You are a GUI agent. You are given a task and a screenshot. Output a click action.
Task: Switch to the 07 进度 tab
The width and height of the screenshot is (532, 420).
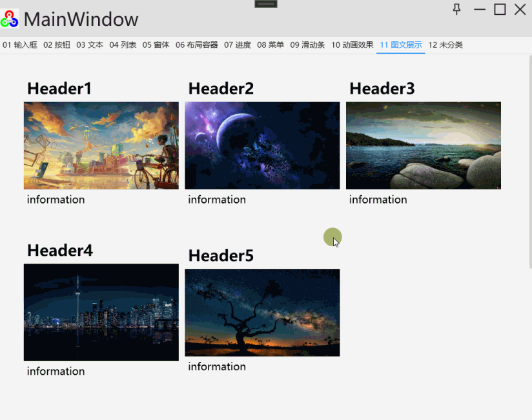(x=238, y=45)
